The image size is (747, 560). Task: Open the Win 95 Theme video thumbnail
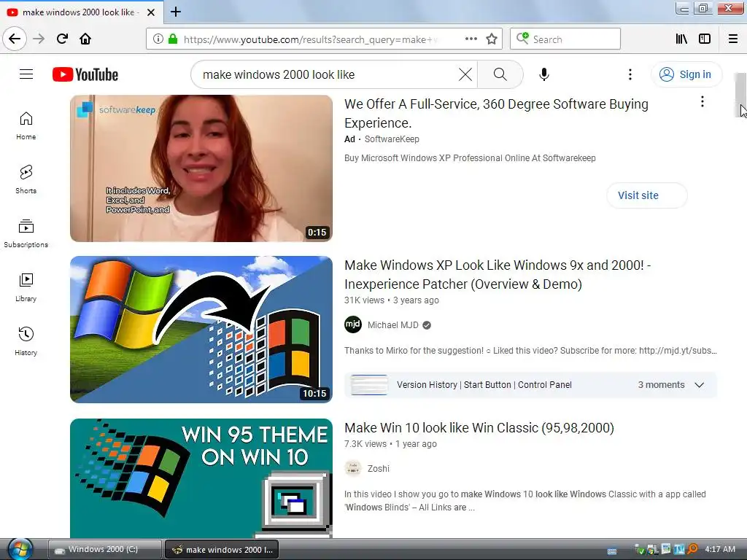(x=201, y=478)
